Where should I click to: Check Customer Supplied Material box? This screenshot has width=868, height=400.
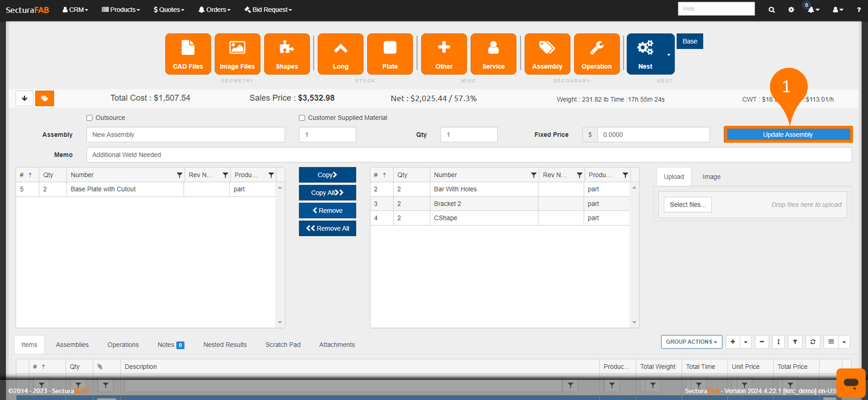[x=302, y=118]
